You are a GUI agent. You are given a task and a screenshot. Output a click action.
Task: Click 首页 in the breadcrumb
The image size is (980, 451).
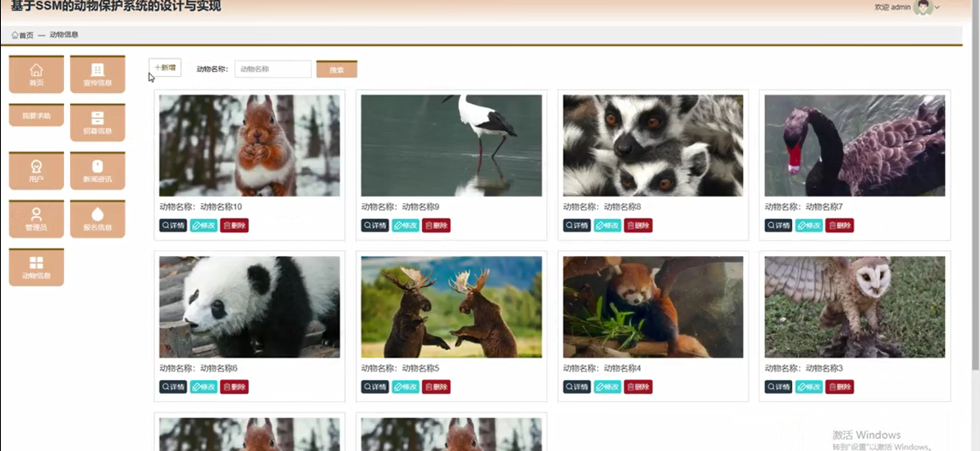click(22, 35)
